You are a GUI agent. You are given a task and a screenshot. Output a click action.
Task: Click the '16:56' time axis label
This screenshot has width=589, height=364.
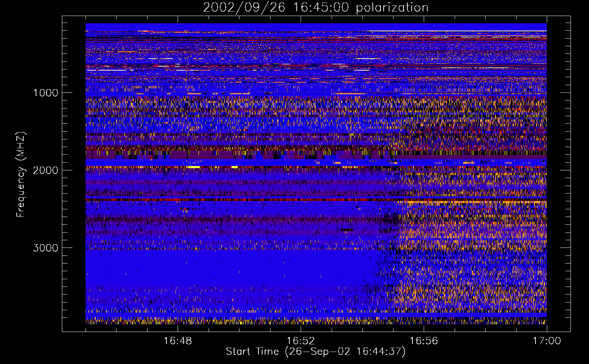pos(424,341)
